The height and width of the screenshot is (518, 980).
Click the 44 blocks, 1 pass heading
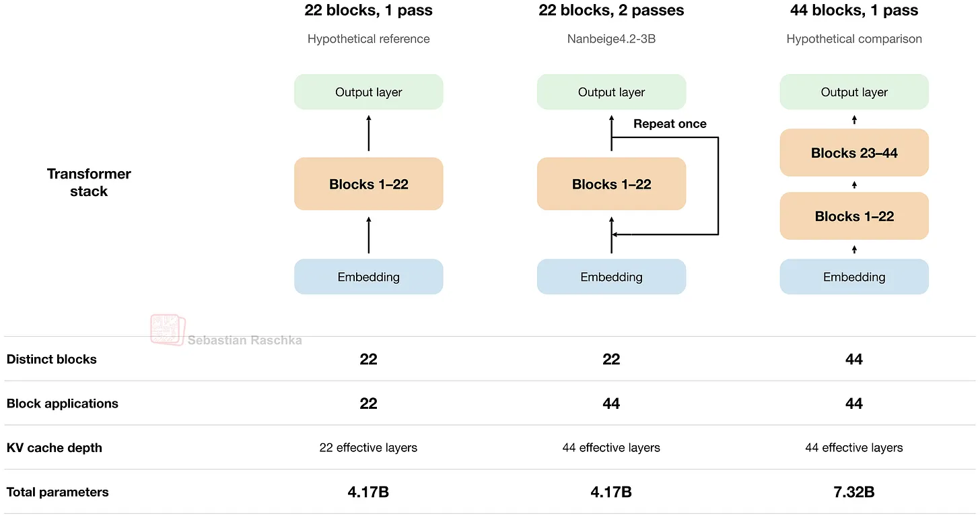tap(854, 10)
